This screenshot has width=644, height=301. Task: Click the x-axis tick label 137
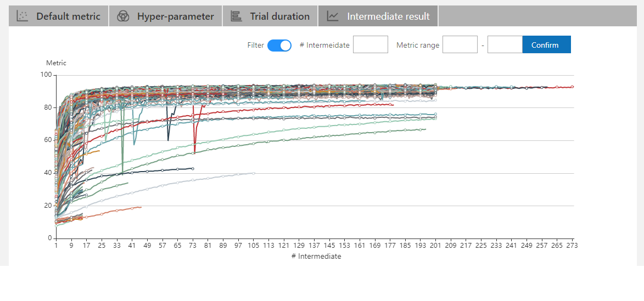[x=314, y=247]
